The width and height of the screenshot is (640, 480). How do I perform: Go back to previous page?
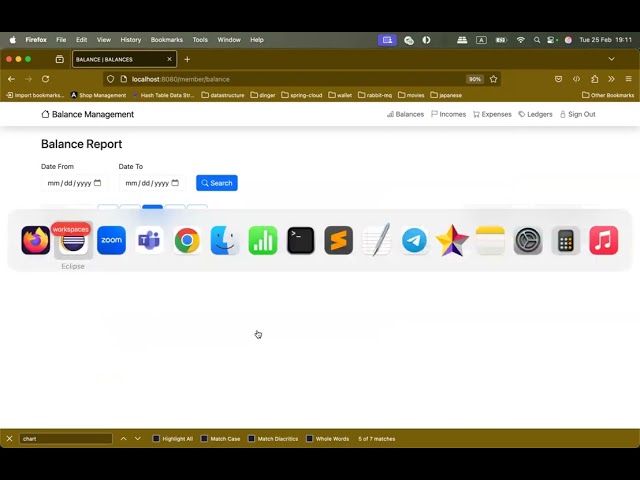point(11,79)
